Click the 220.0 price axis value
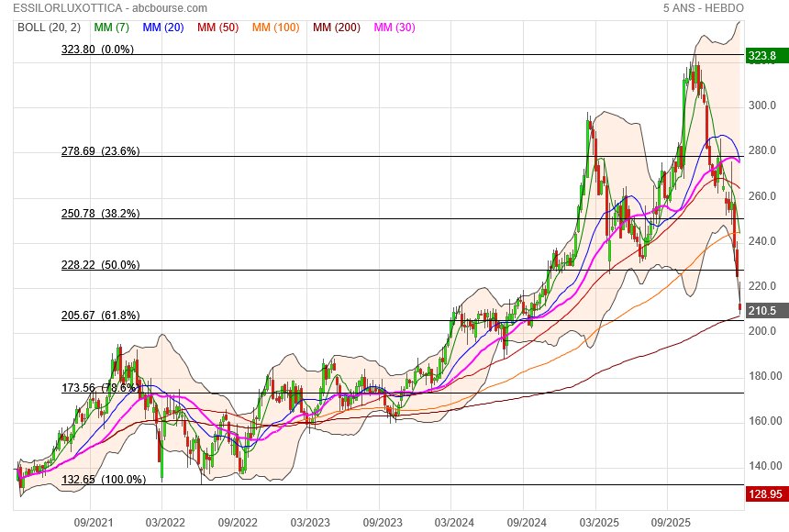This screenshot has width=789, height=532. click(x=761, y=286)
